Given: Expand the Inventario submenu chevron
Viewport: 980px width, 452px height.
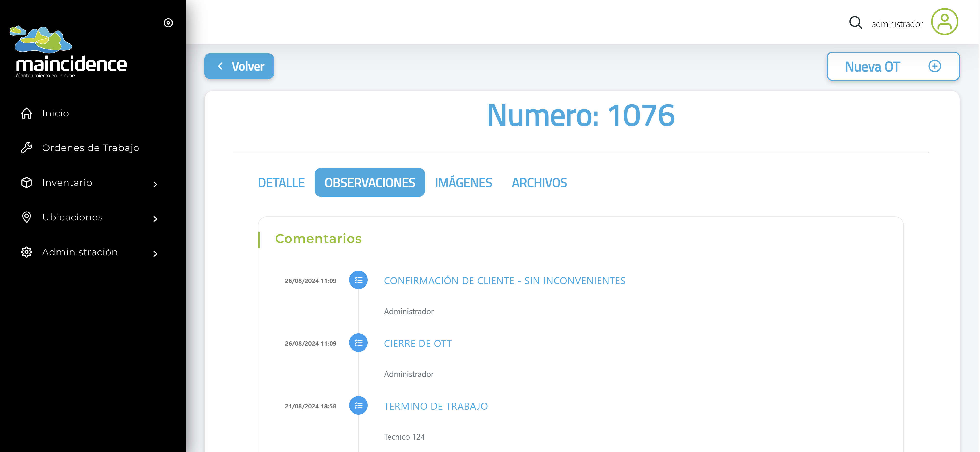Looking at the screenshot, I should (x=155, y=184).
